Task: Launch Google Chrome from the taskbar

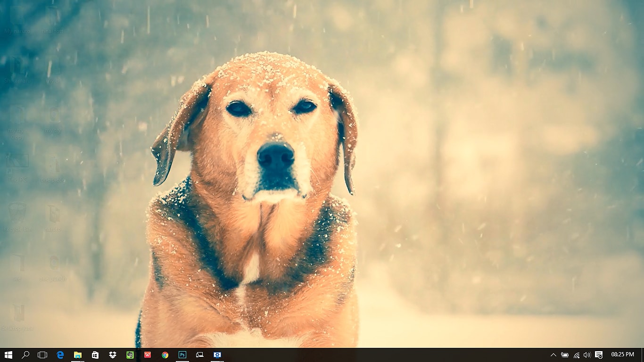Action: coord(165,354)
